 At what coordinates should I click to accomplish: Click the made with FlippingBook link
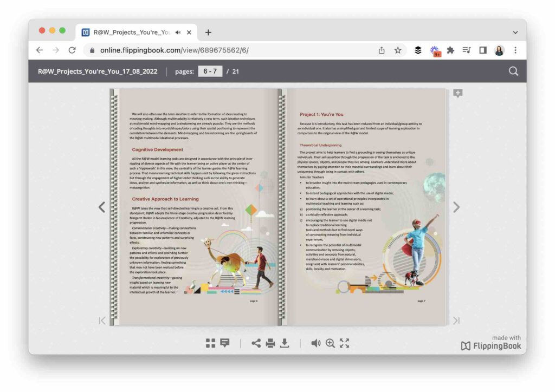pos(488,345)
